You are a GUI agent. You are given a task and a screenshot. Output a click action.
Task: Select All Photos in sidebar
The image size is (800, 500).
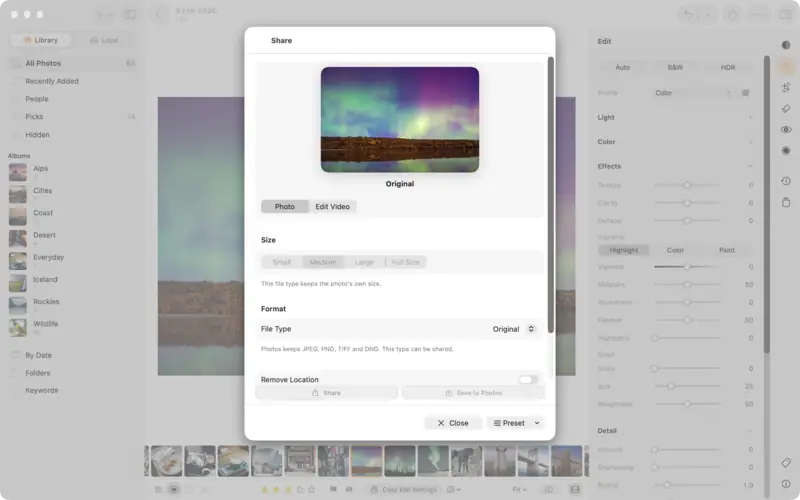click(x=73, y=63)
